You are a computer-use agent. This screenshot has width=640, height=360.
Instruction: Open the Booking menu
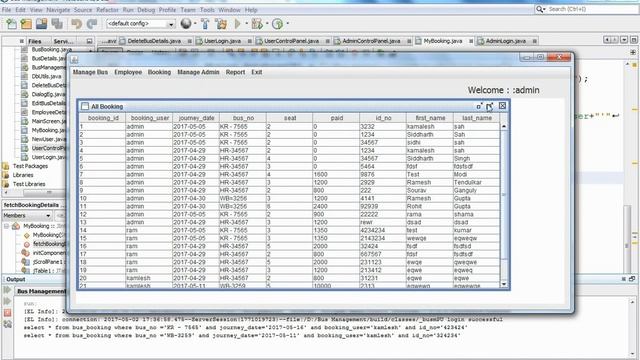click(x=159, y=72)
